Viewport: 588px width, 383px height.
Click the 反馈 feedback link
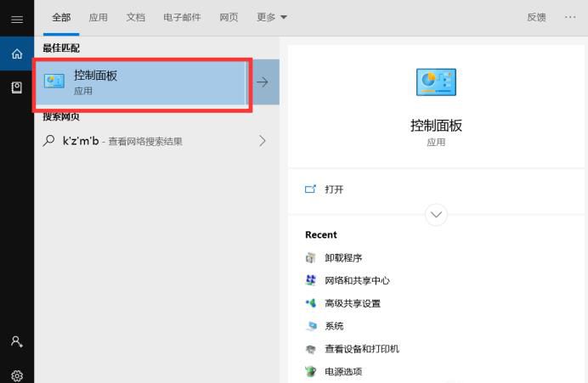[536, 17]
